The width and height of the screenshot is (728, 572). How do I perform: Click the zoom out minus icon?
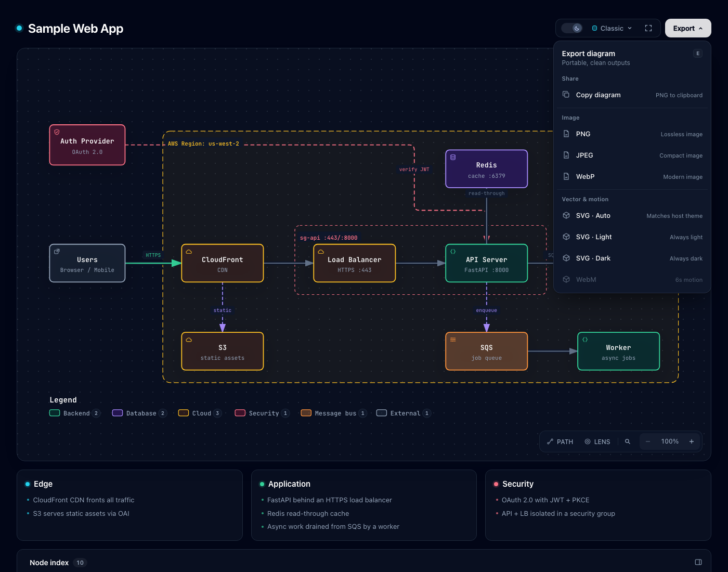coord(648,441)
